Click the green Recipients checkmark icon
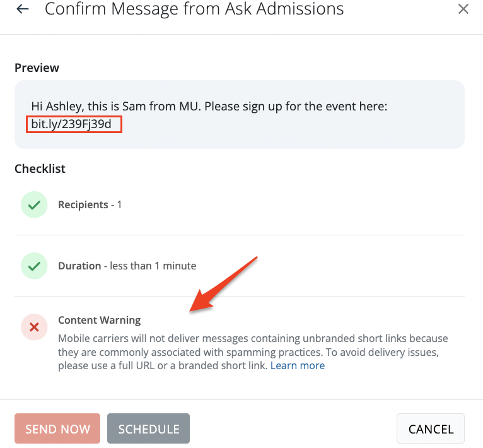This screenshot has height=448, width=483. coord(34,205)
